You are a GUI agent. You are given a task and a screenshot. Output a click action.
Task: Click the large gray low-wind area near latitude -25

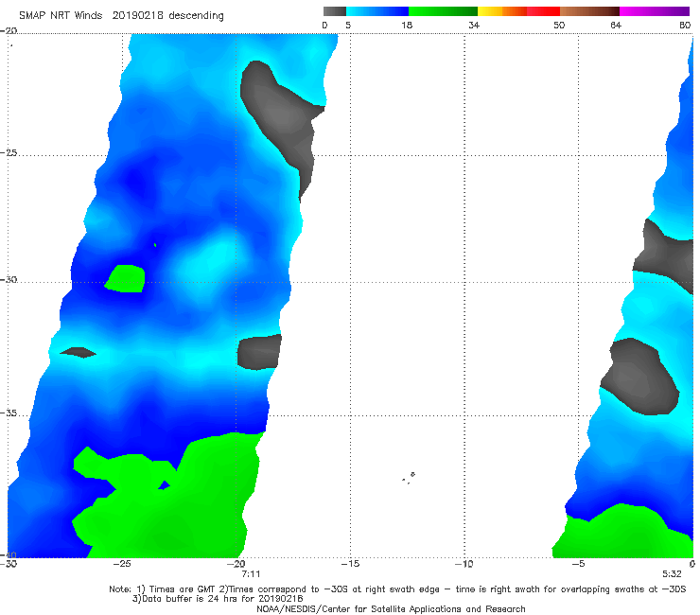click(281, 116)
